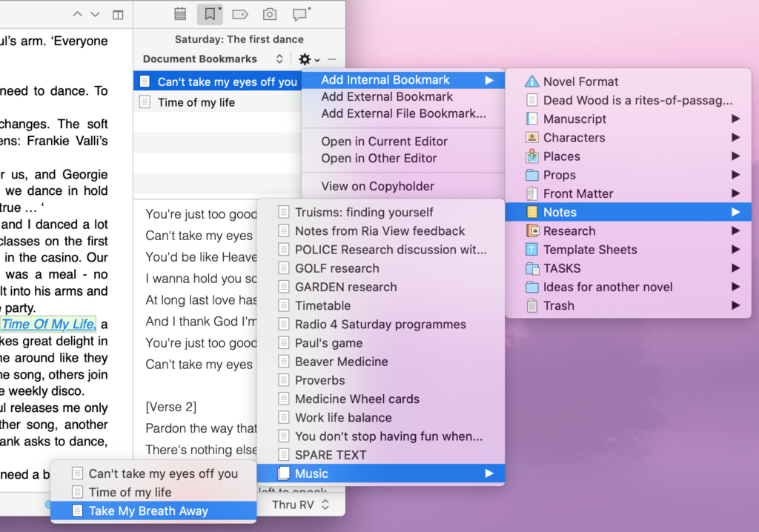Navigate back using the up chevron
The width and height of the screenshot is (759, 532).
[76, 13]
